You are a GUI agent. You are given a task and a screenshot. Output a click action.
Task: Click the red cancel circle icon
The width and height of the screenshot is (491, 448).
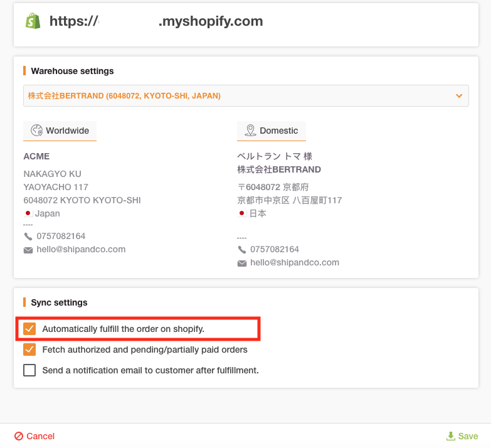19,436
